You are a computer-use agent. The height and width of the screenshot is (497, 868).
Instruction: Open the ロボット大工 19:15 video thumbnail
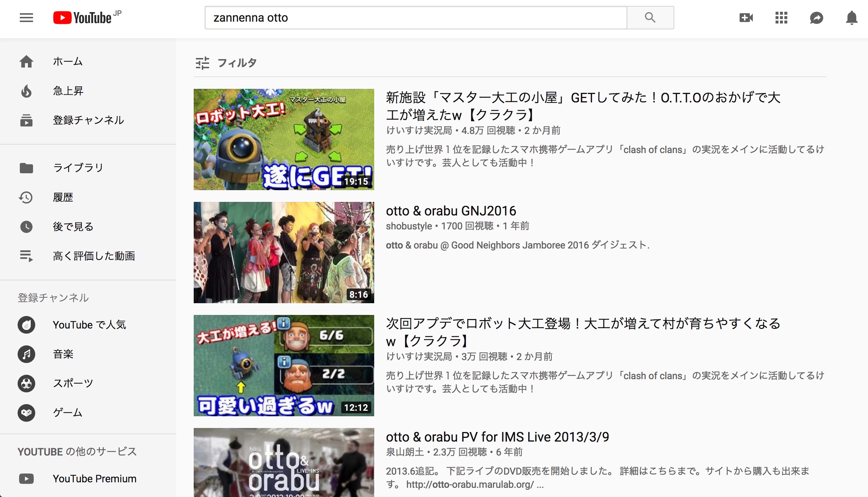click(284, 139)
